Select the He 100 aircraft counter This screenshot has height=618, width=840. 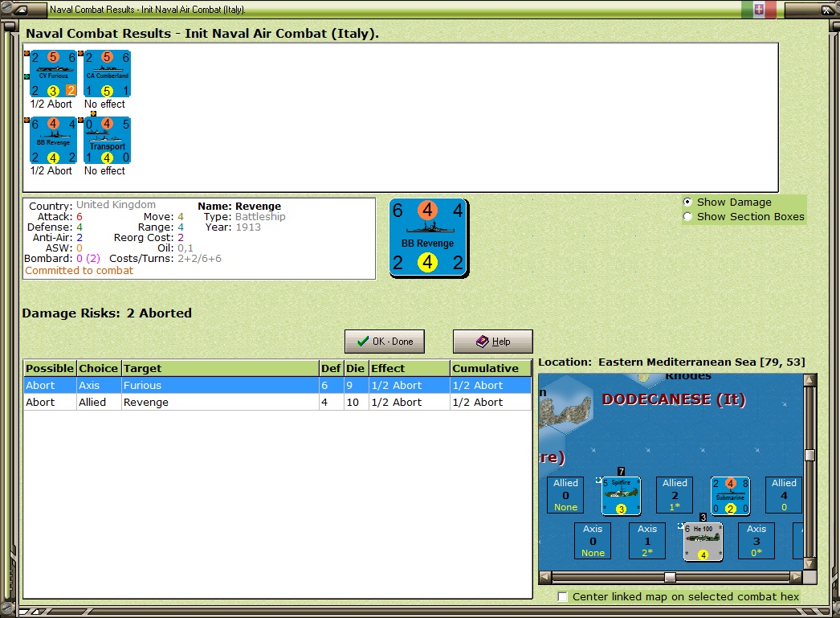coord(703,542)
